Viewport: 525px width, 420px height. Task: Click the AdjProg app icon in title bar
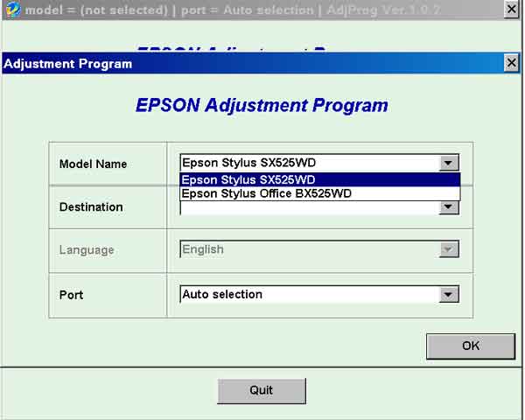[x=13, y=10]
